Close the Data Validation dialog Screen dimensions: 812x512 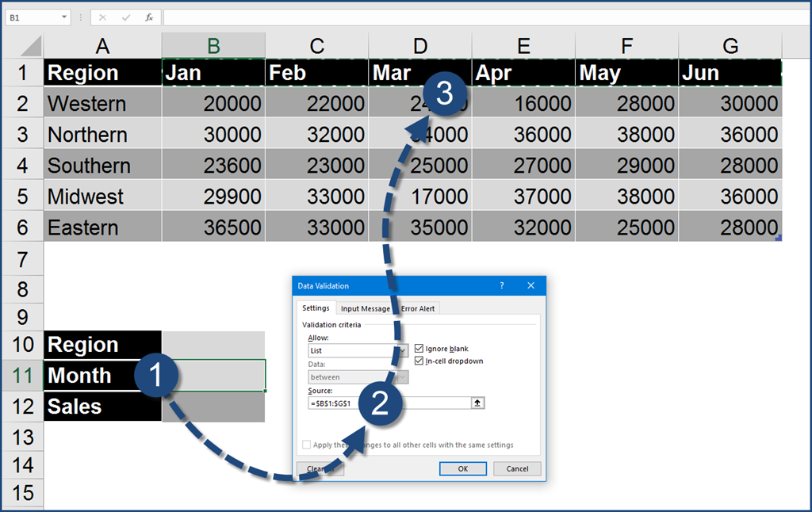tap(531, 285)
